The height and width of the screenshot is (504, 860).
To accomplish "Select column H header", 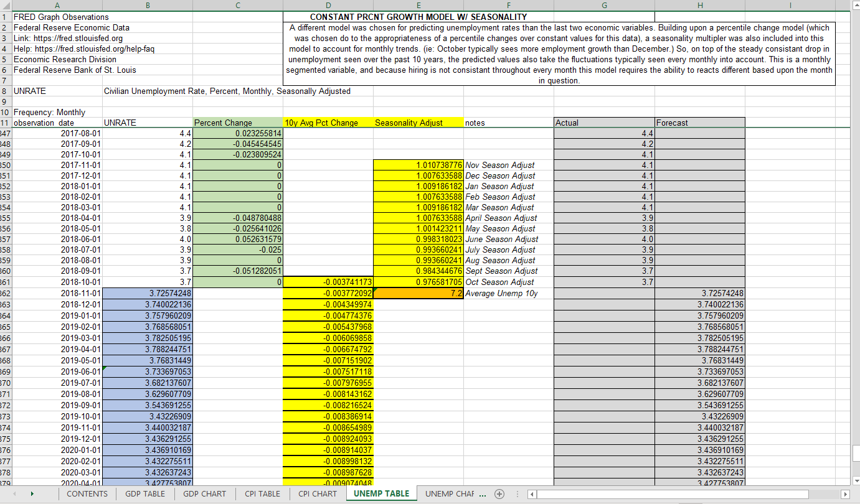I will 700,6.
